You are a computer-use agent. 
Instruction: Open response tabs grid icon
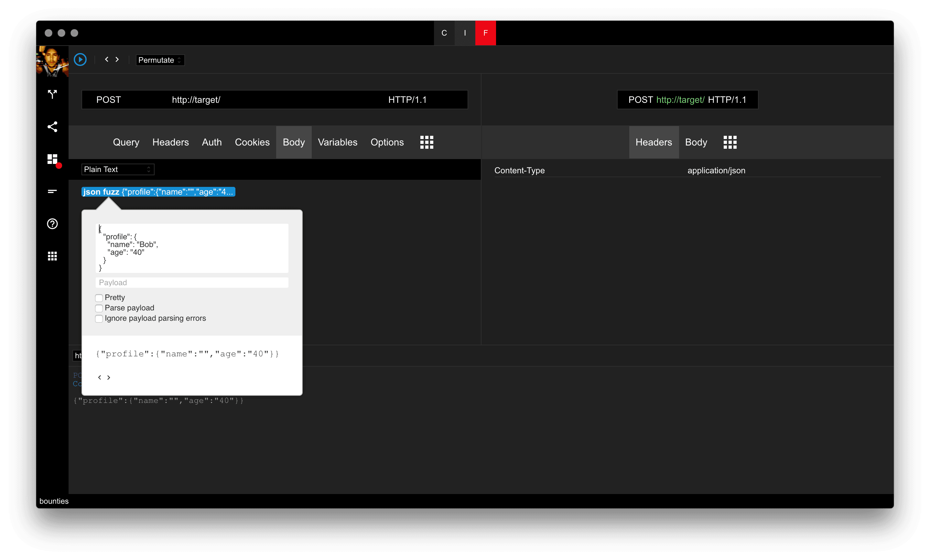click(x=730, y=142)
